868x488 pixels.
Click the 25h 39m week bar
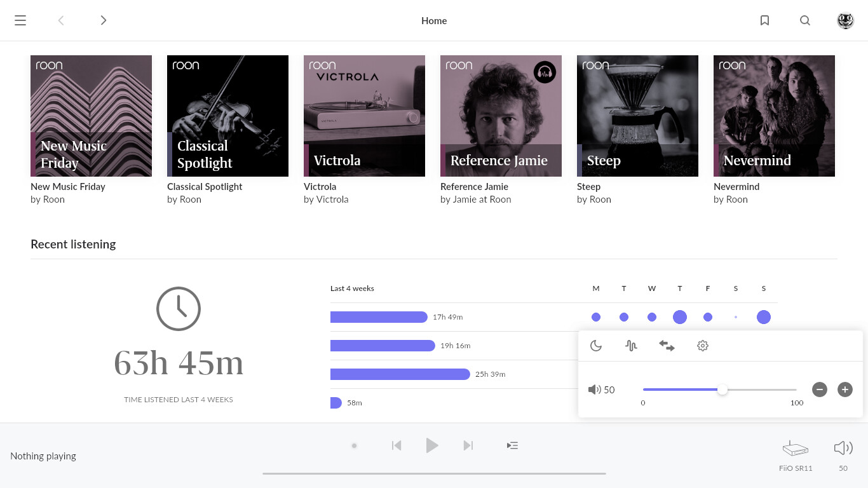pyautogui.click(x=400, y=374)
